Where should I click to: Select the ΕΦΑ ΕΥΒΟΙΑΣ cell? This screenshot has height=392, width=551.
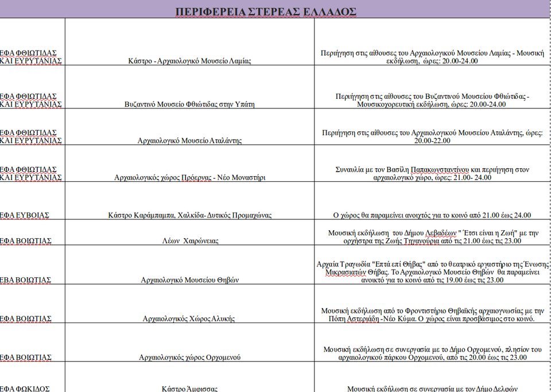point(25,215)
